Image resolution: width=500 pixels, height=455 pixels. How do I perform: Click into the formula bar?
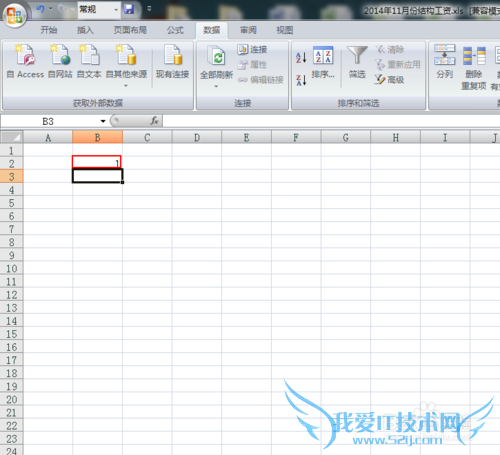click(x=331, y=121)
